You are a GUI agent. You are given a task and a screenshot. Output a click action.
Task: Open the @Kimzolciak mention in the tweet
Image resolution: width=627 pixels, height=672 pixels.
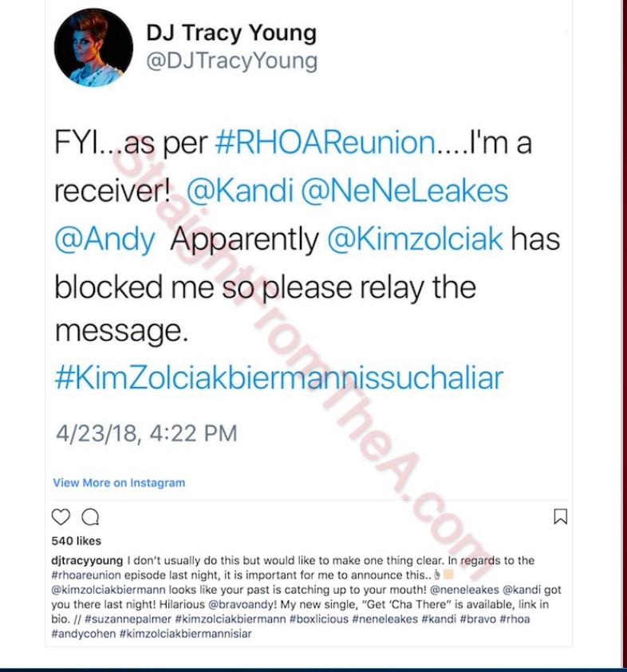point(415,239)
